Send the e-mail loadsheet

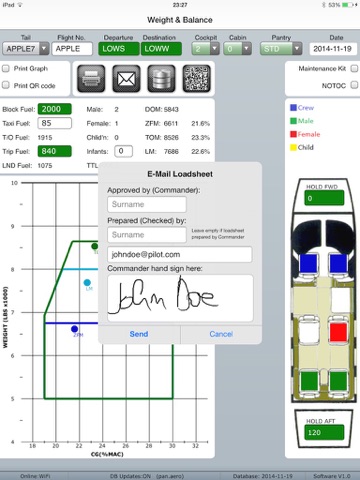click(139, 334)
